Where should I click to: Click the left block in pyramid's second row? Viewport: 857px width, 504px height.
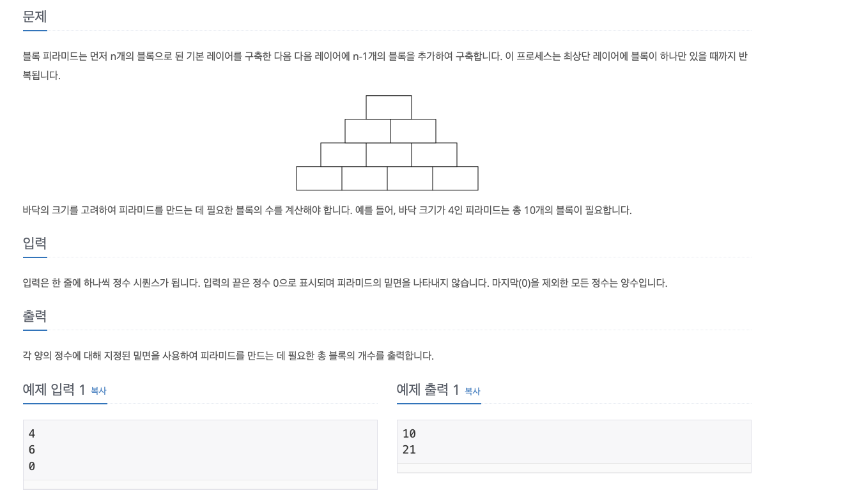[367, 131]
